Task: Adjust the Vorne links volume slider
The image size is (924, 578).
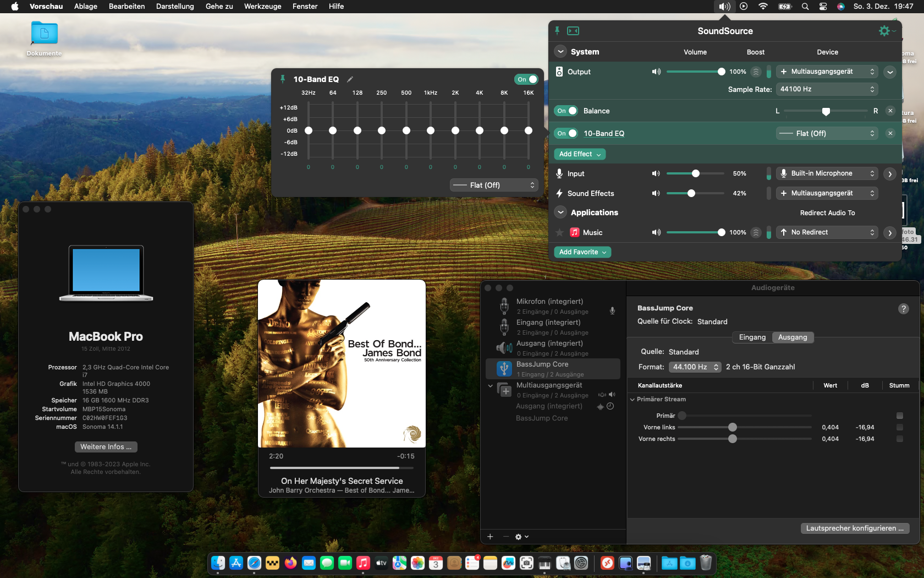Action: (x=745, y=427)
